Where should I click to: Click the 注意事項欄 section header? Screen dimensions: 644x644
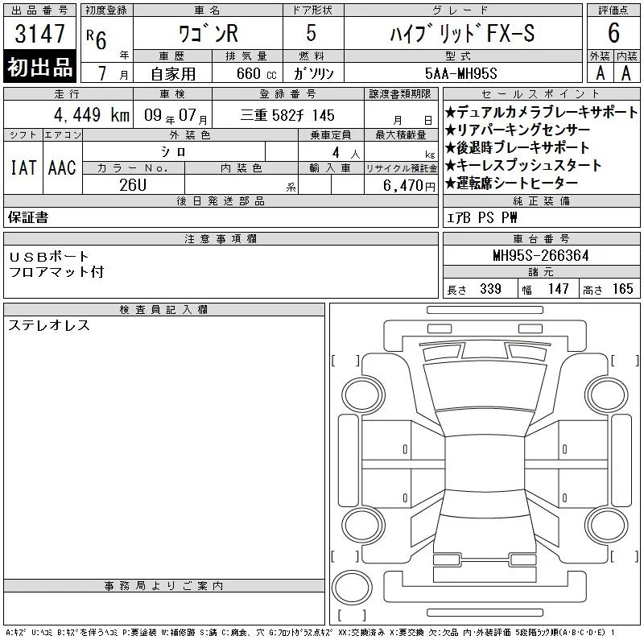[x=221, y=238]
